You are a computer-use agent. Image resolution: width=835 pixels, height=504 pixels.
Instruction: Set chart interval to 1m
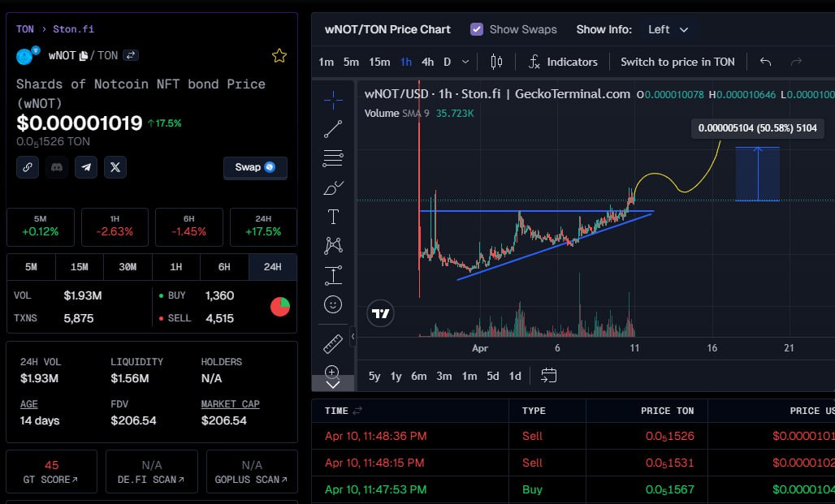tap(327, 62)
